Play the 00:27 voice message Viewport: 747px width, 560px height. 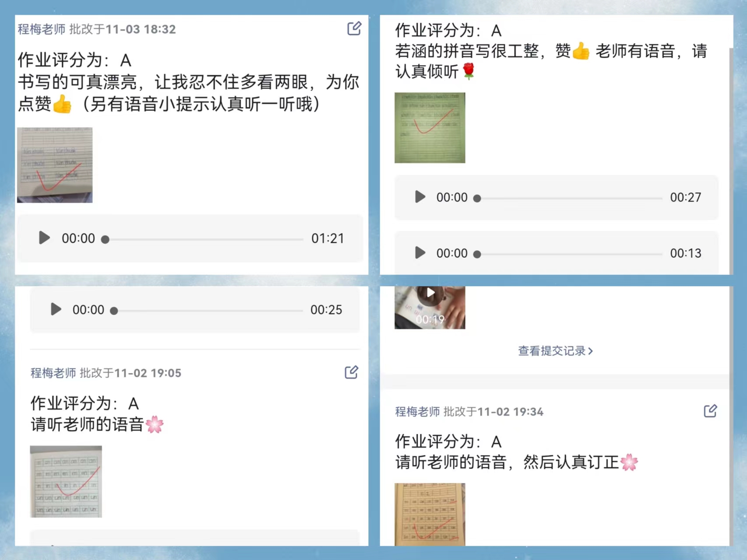click(420, 197)
